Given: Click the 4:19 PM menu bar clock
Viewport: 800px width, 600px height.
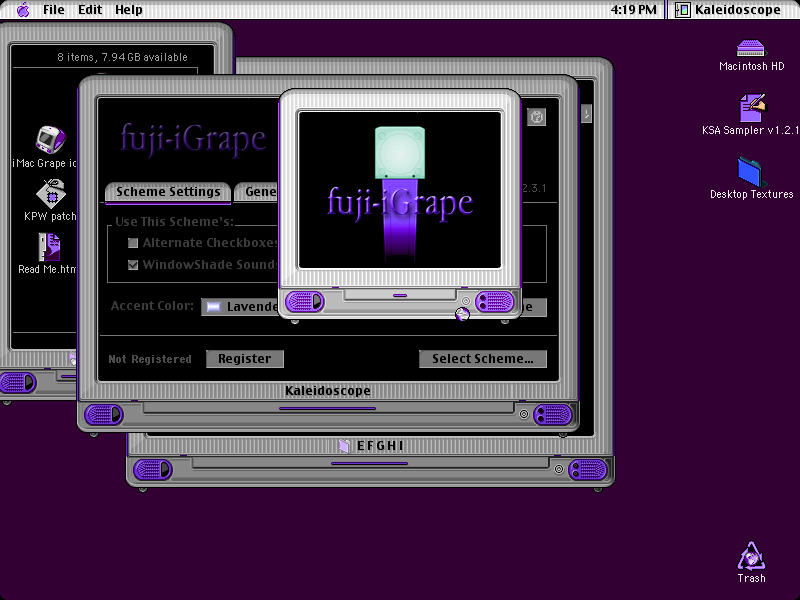Looking at the screenshot, I should click(633, 10).
